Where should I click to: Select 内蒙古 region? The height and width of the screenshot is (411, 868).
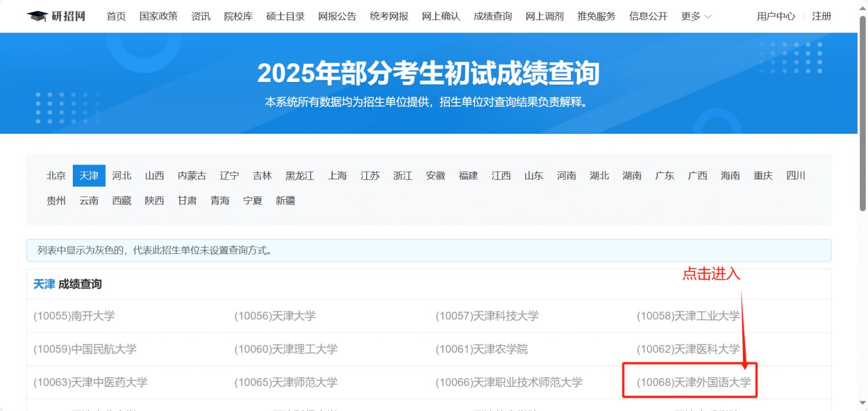point(192,176)
